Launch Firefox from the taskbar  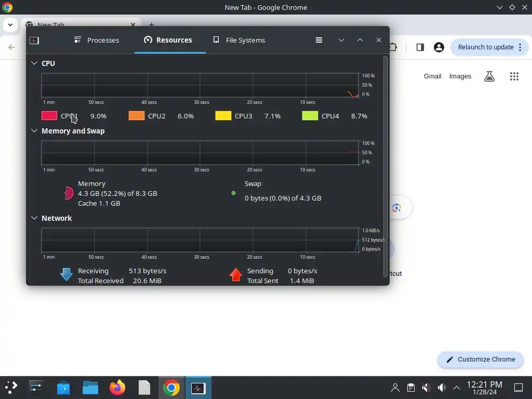coord(117,388)
